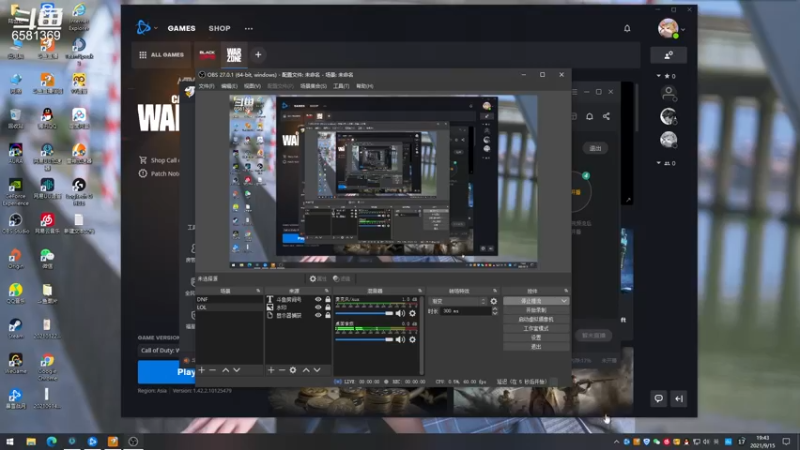The image size is (800, 450).
Task: Switch to Battle.net GAMES tab
Action: pyautogui.click(x=182, y=29)
